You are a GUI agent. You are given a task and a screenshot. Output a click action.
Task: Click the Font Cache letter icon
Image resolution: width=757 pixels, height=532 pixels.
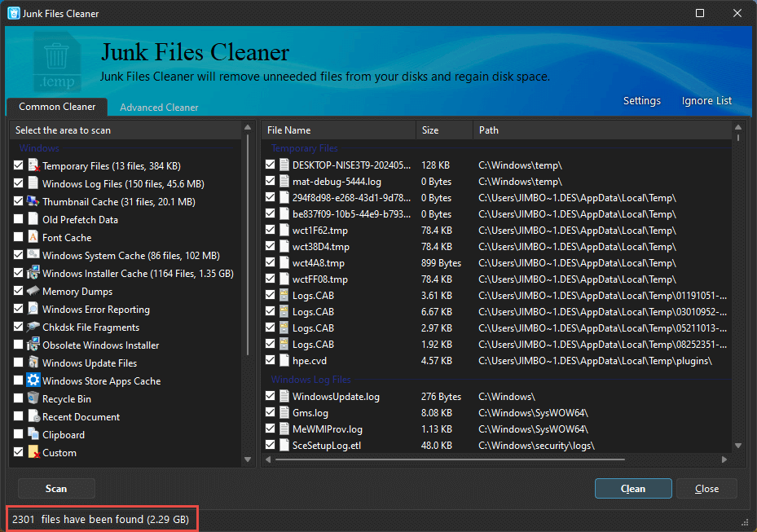pos(33,237)
